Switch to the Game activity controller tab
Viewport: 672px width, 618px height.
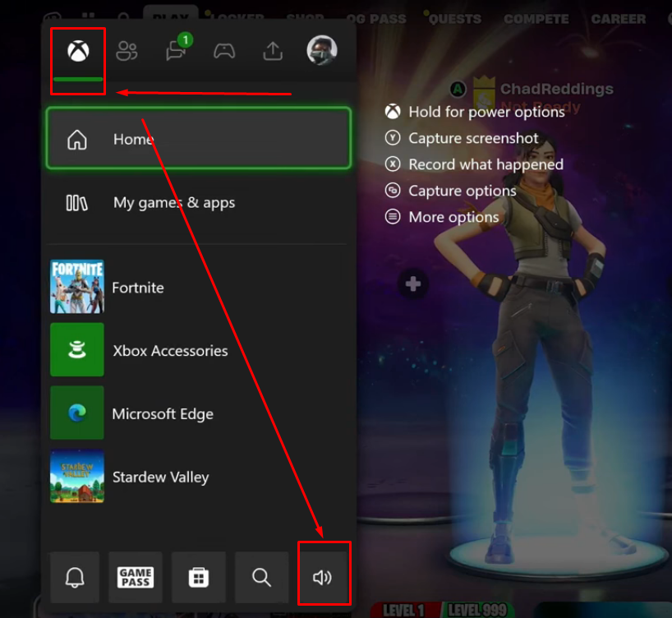(x=224, y=51)
